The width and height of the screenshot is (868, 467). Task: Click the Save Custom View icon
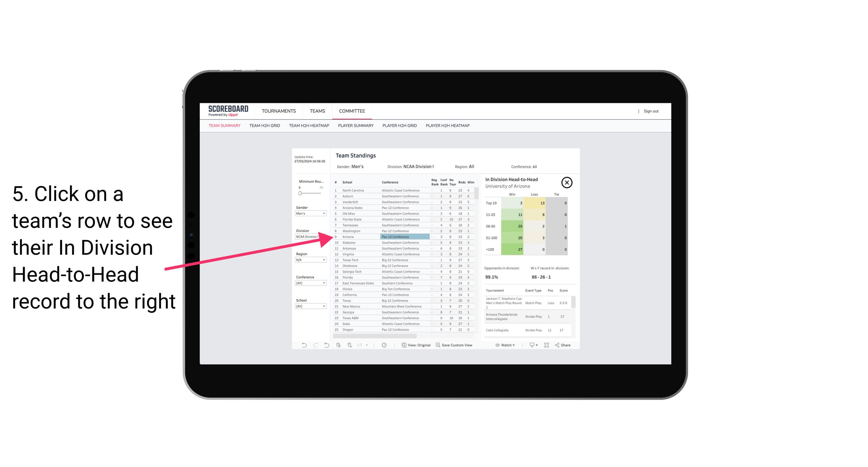coord(437,345)
